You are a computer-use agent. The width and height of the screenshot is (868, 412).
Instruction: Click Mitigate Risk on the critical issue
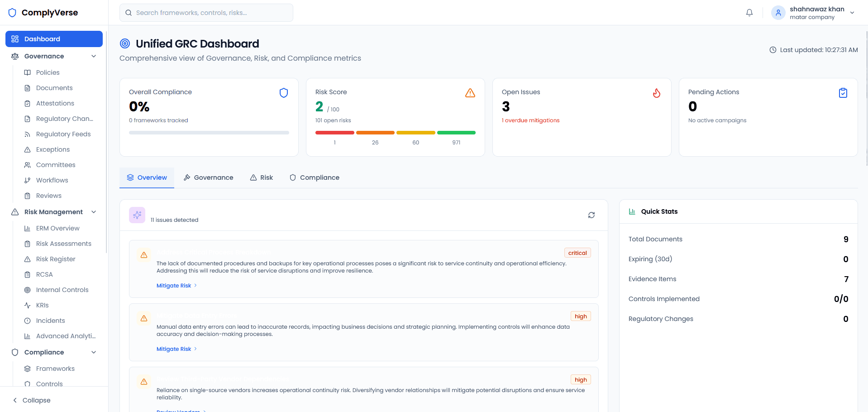[x=174, y=286]
